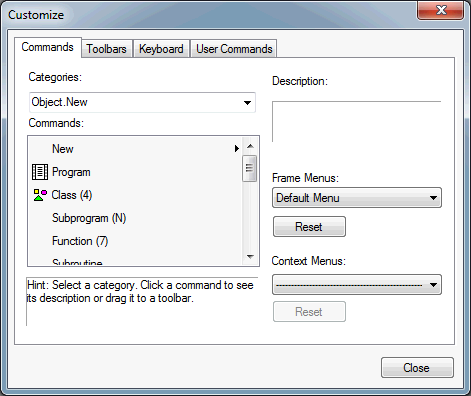Screen dimensions: 471x396
Task: Select the Commands tab
Action: (48, 47)
